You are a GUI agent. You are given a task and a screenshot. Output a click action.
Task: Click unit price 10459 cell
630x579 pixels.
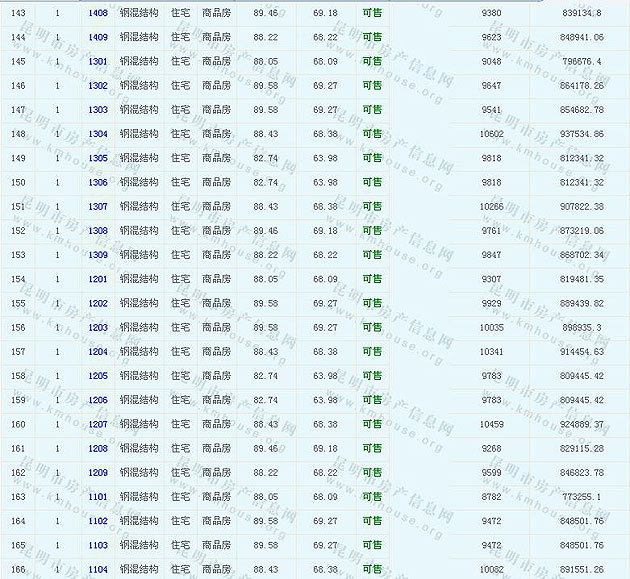pos(494,424)
